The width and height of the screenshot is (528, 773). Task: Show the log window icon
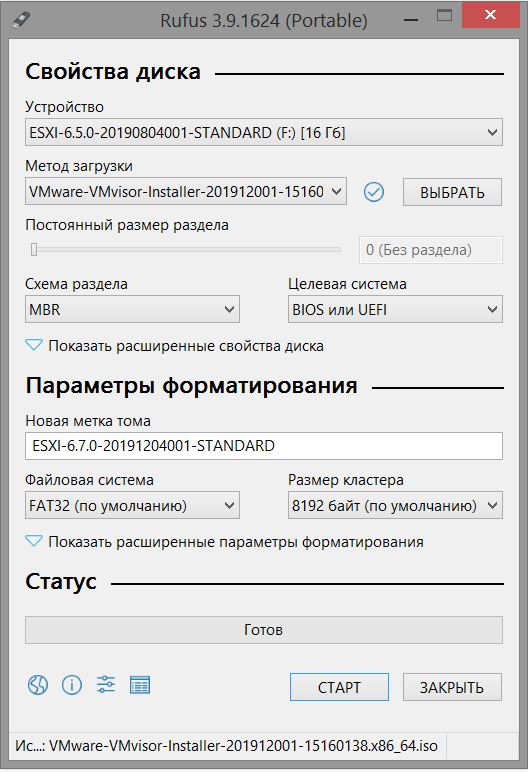[x=140, y=685]
